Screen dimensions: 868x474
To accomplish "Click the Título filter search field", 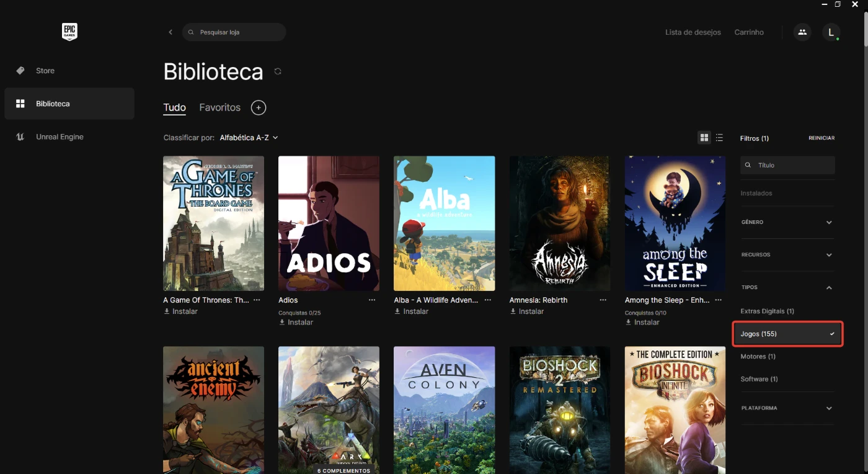I will [x=787, y=165].
